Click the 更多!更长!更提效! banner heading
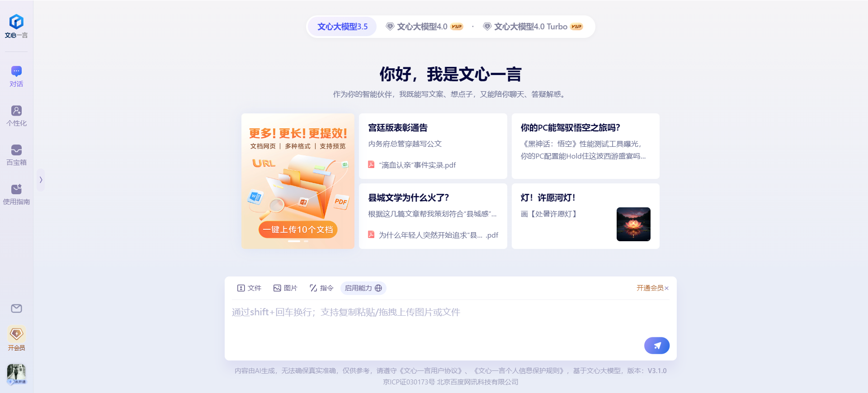Screen dimensions: 868x393 click(298, 133)
